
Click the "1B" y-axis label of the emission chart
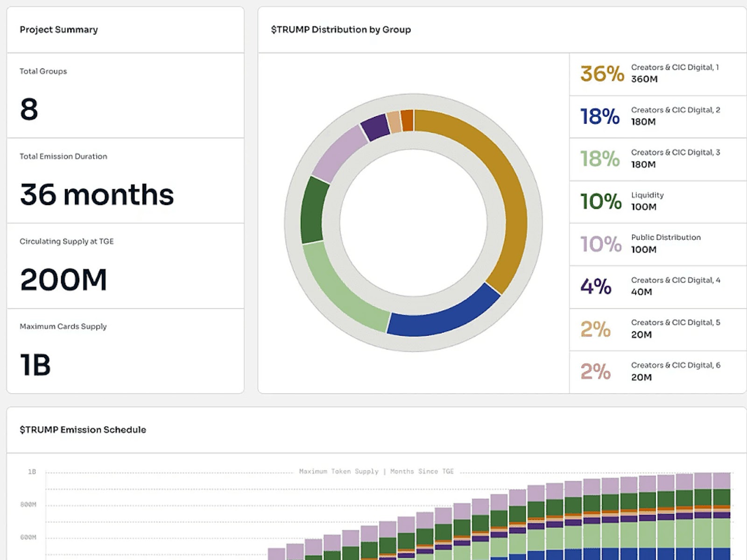(x=32, y=472)
